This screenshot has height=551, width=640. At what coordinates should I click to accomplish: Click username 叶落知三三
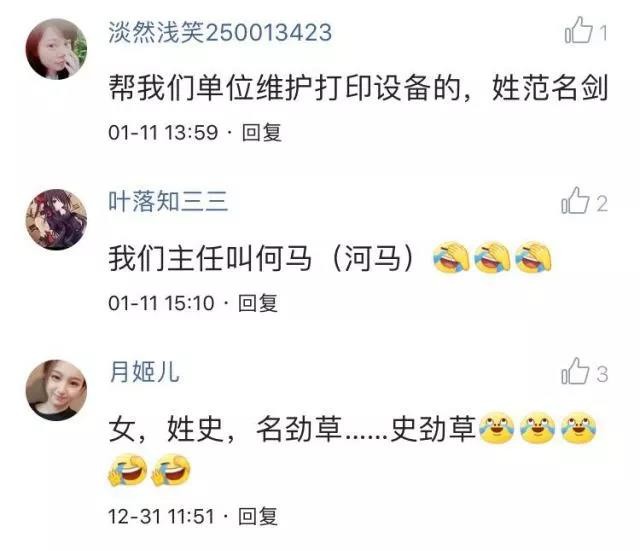[168, 202]
